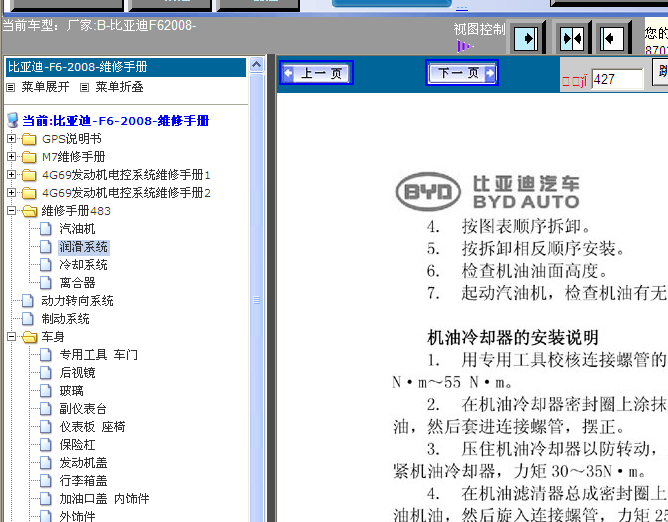Expand the 4G69发动机电控系统维修手册2 node

(x=12, y=192)
